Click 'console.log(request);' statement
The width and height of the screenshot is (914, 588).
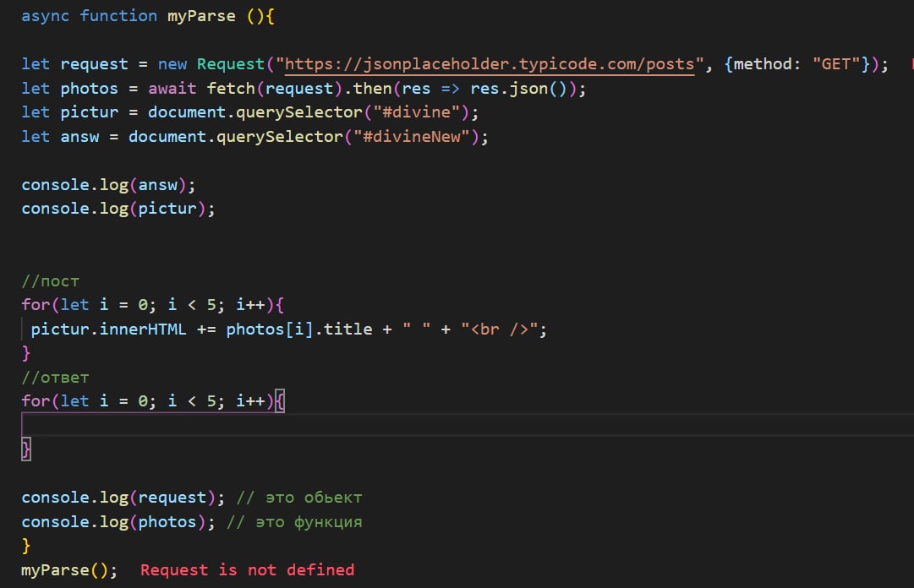click(x=123, y=498)
